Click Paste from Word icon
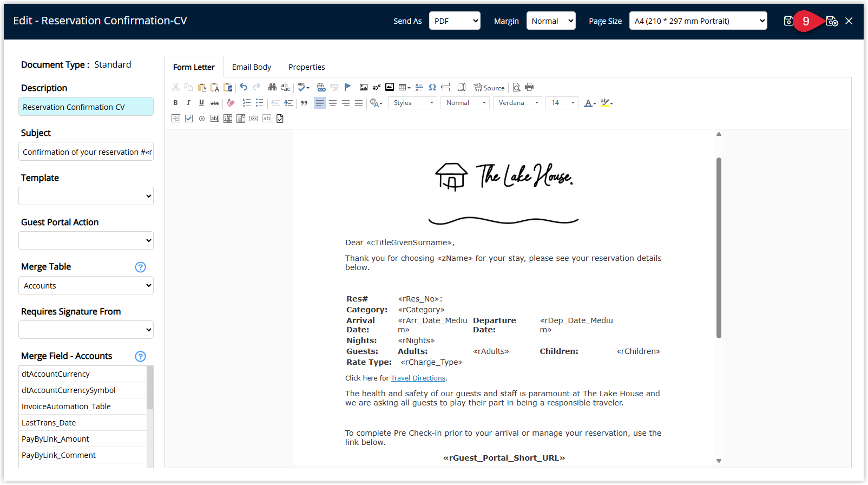Viewport: 868px width, 485px height. (228, 87)
